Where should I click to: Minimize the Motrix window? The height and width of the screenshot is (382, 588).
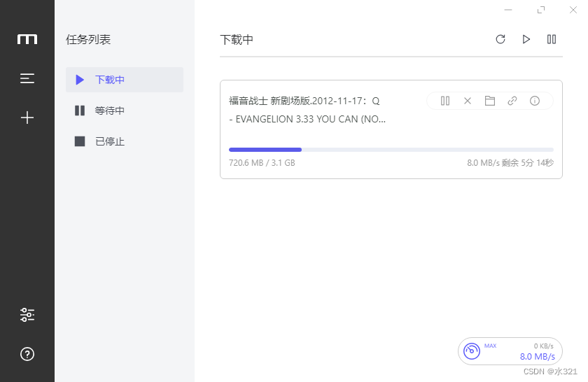508,10
